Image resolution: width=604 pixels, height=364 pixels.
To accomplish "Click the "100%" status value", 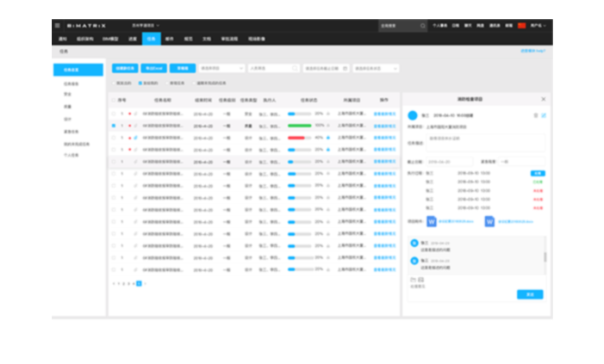I will [320, 126].
